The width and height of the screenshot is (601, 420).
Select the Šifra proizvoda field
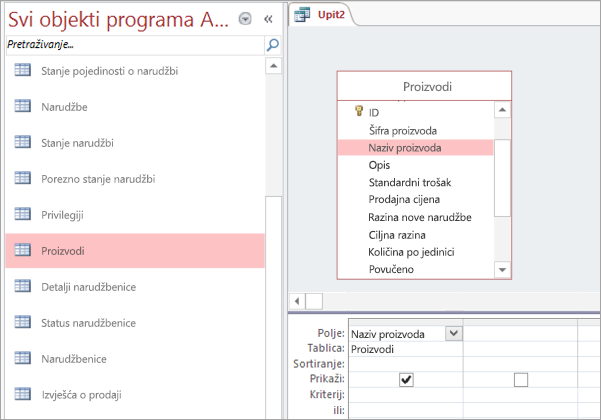(415, 130)
